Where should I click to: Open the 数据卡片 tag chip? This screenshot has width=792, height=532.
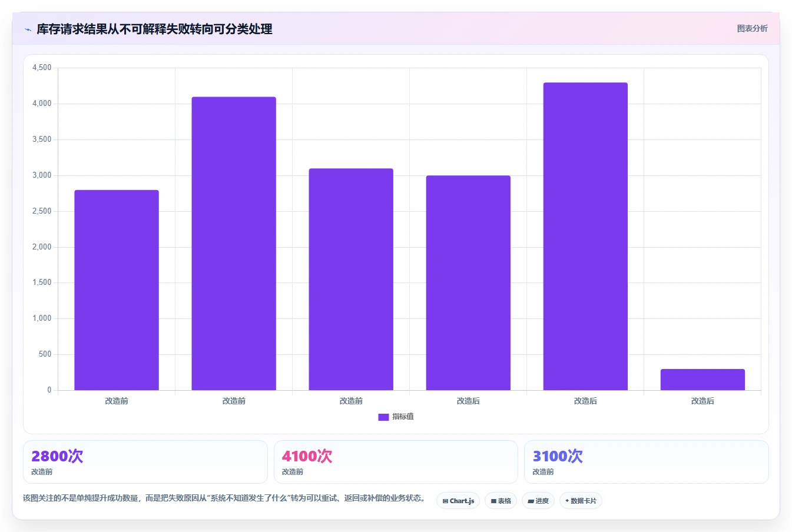(x=581, y=501)
